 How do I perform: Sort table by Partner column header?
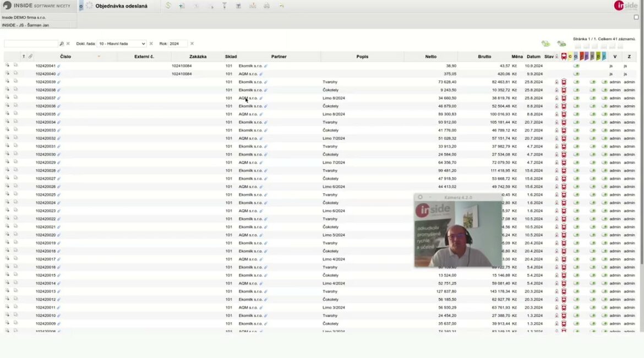coord(279,57)
